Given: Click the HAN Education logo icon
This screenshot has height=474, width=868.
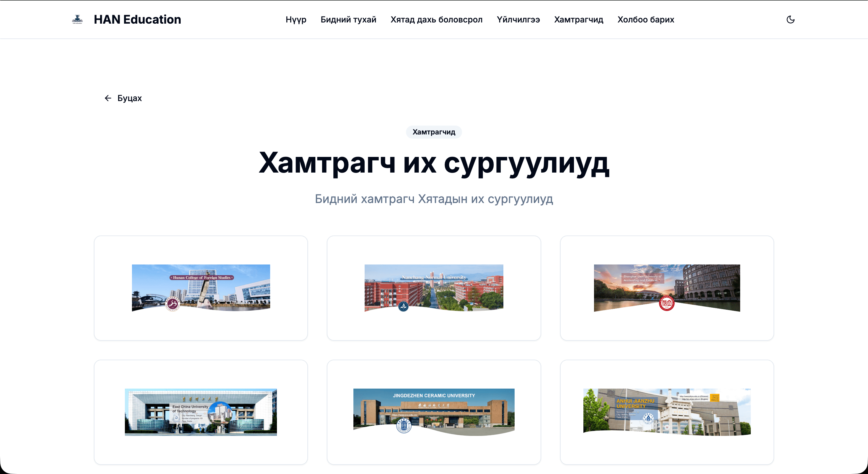Looking at the screenshot, I should 77,19.
